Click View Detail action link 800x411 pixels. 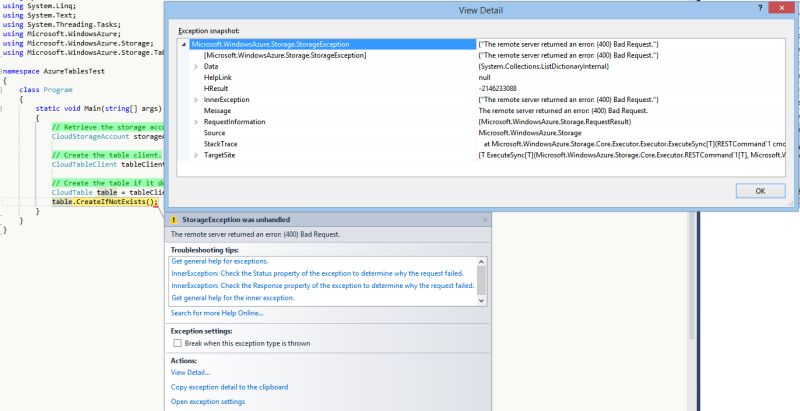coord(190,373)
